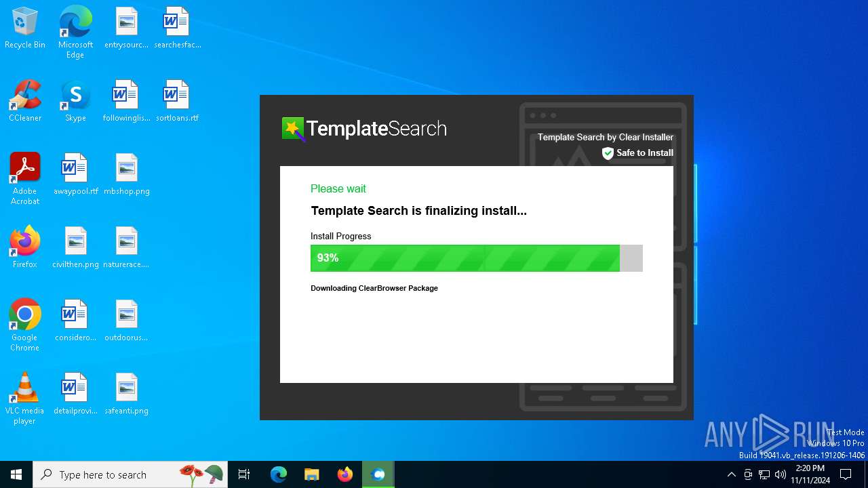The width and height of the screenshot is (868, 488).
Task: Show hidden system tray icons
Action: (731, 474)
